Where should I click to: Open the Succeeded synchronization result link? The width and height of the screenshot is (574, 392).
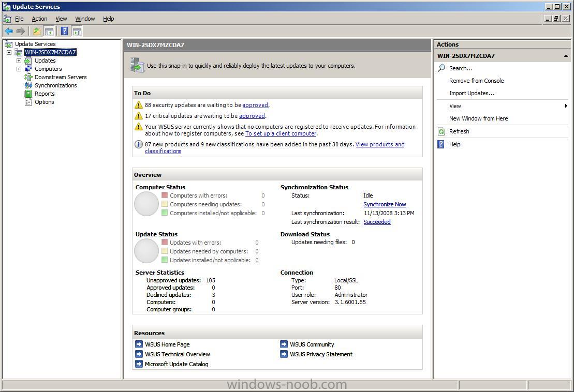[377, 222]
